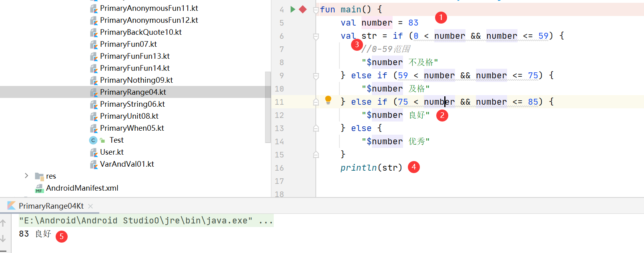Viewport: 644px width, 253px height.
Task: Open PrimaryNothing09.kt
Action: click(136, 80)
